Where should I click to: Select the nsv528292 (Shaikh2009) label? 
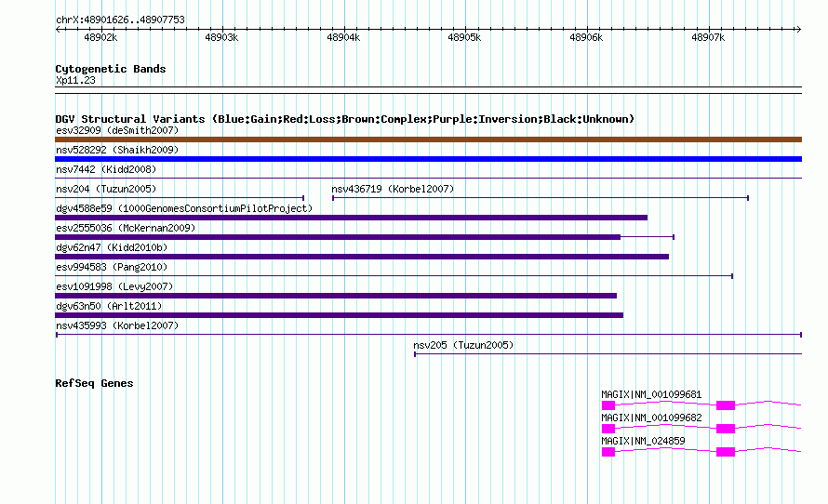point(117,150)
